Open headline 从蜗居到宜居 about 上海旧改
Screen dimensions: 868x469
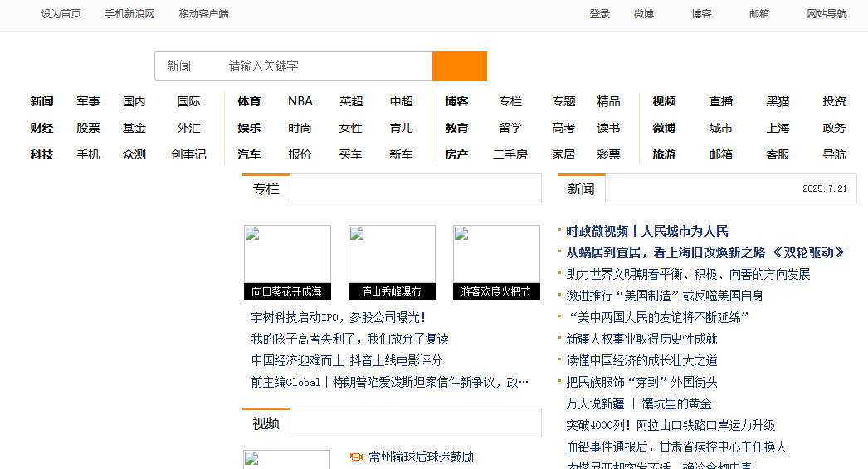point(706,252)
